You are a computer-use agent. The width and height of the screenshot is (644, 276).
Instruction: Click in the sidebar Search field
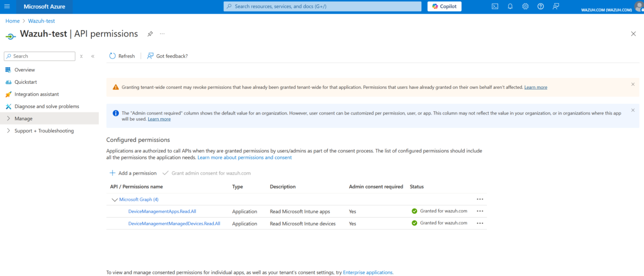42,56
